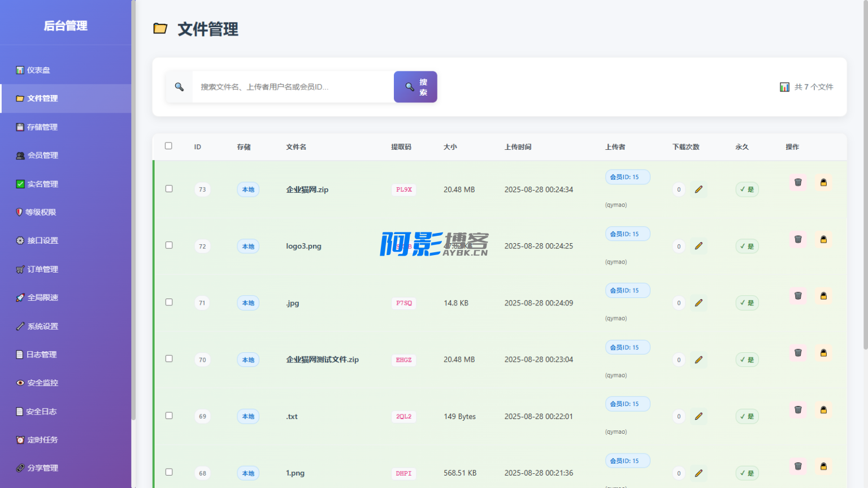Navigate to 安全监控 sidebar item
The image size is (868, 488).
point(42,383)
